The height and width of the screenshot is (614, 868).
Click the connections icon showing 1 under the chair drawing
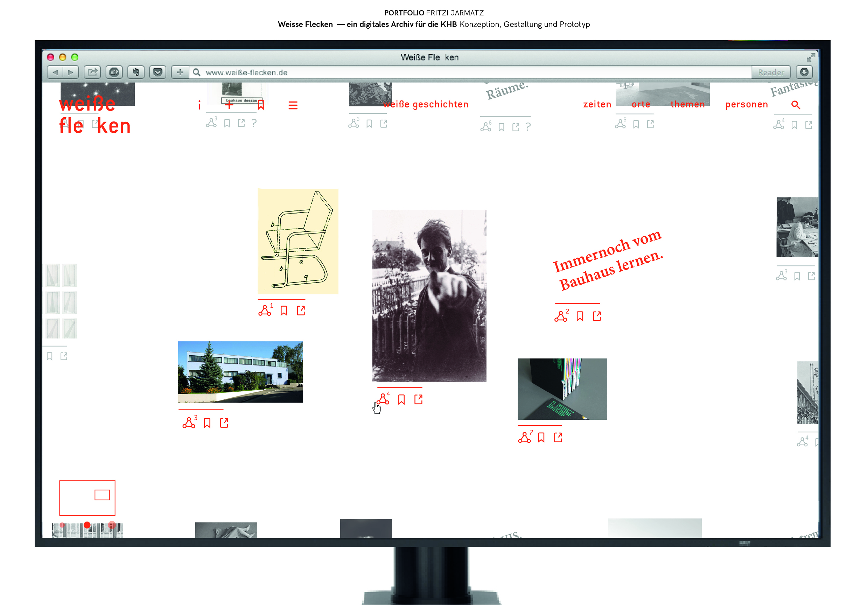point(265,310)
